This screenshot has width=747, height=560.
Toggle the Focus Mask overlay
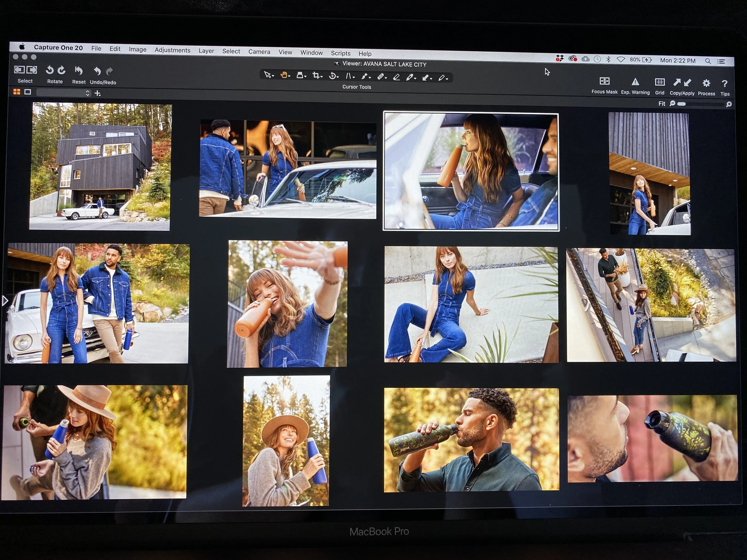pos(604,81)
